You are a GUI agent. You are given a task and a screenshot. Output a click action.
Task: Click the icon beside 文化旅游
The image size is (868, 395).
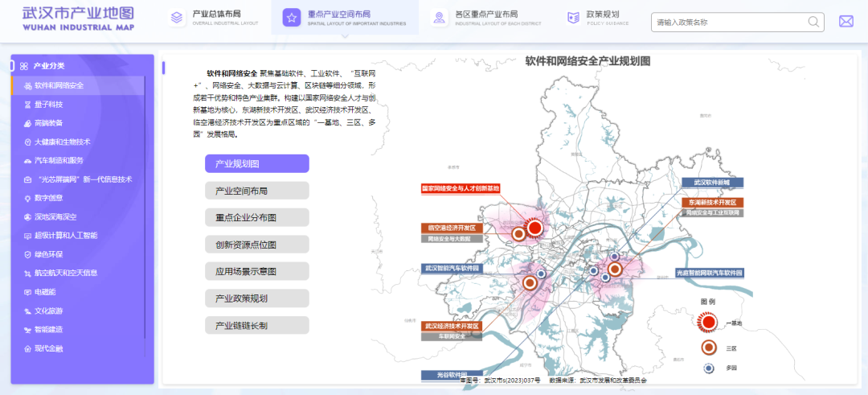click(27, 311)
